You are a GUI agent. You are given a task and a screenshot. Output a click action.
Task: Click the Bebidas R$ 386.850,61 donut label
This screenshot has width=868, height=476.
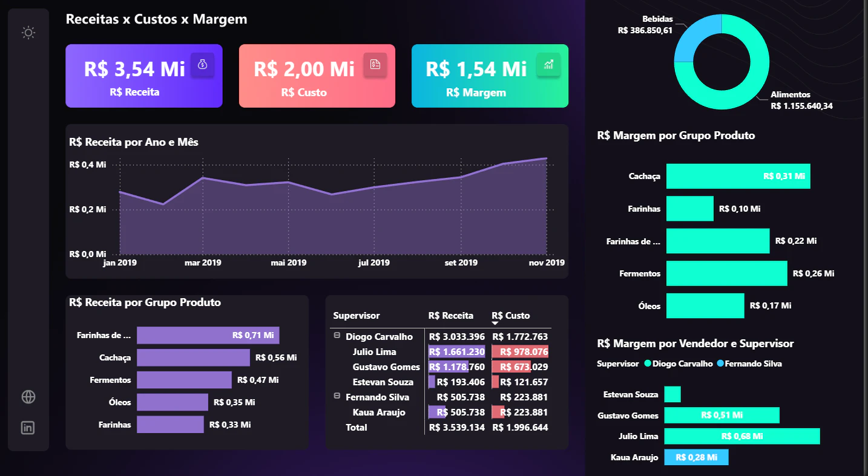coord(645,25)
